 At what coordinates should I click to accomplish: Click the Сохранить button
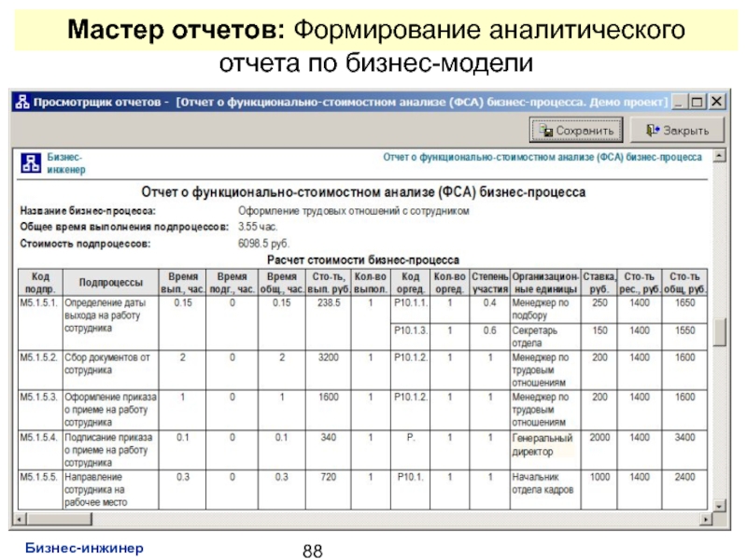tap(575, 130)
